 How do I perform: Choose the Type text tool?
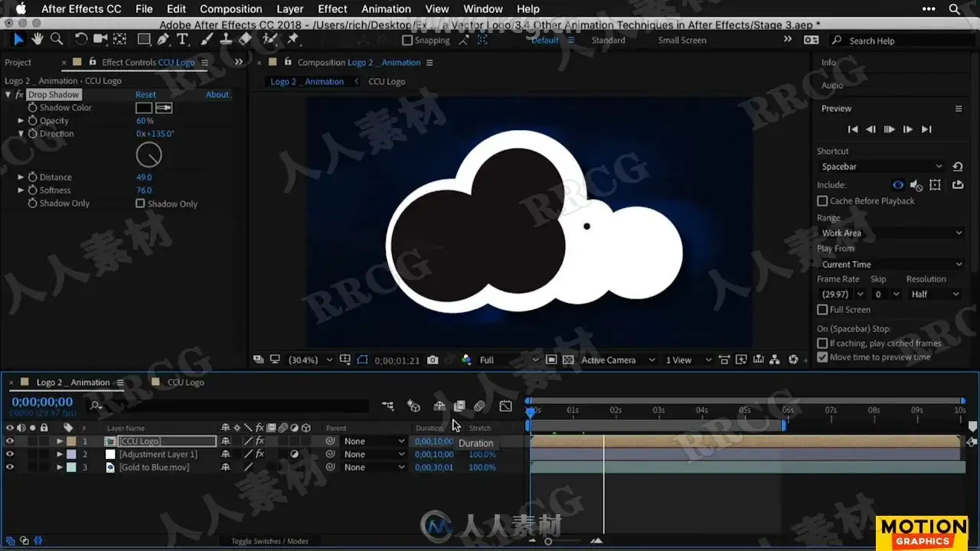point(182,39)
